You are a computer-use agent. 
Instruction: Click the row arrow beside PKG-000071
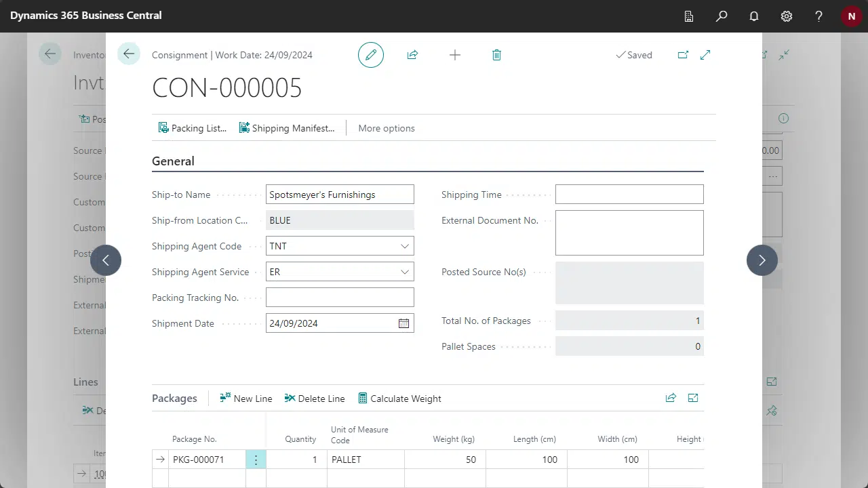[x=160, y=460]
